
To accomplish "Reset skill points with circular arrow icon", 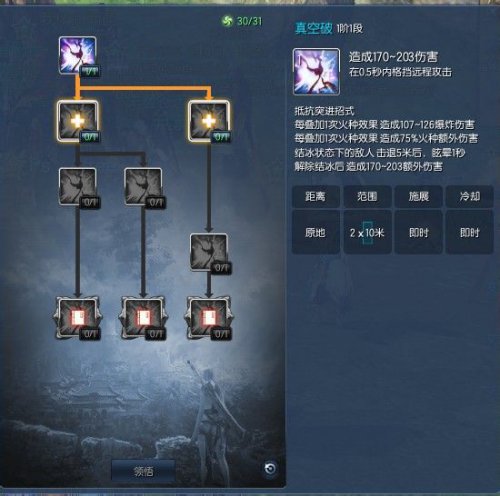I will (x=270, y=468).
